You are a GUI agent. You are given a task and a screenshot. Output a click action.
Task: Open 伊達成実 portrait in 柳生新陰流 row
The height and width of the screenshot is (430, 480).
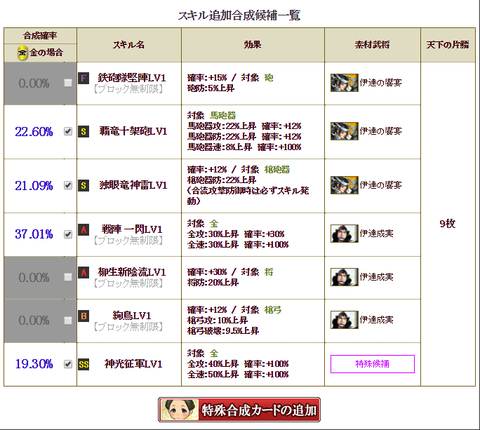(x=344, y=277)
